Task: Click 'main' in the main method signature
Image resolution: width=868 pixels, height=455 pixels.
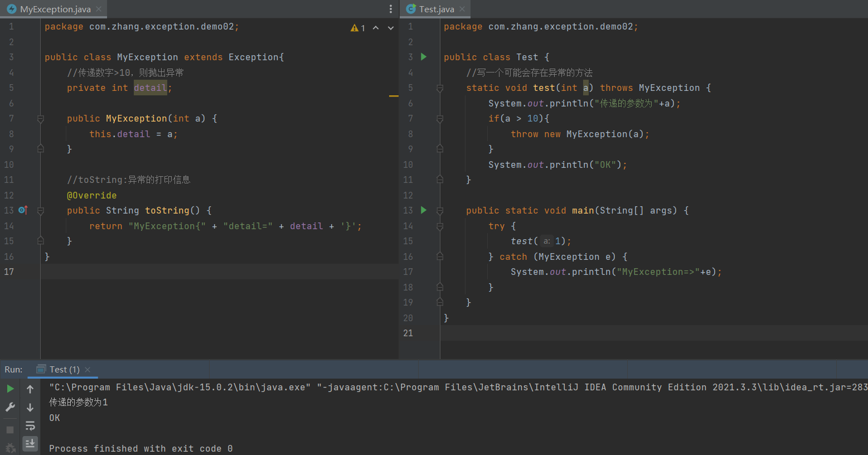Action: (x=583, y=210)
